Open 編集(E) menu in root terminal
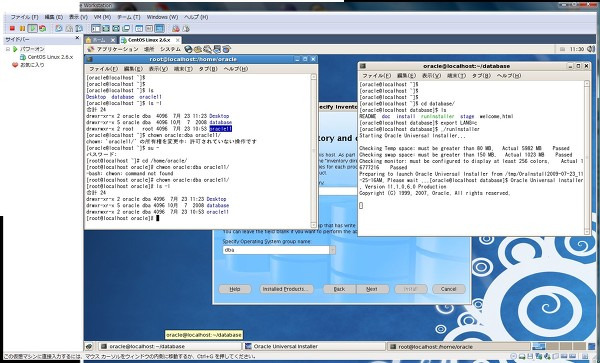600x363 pixels. pyautogui.click(x=133, y=69)
